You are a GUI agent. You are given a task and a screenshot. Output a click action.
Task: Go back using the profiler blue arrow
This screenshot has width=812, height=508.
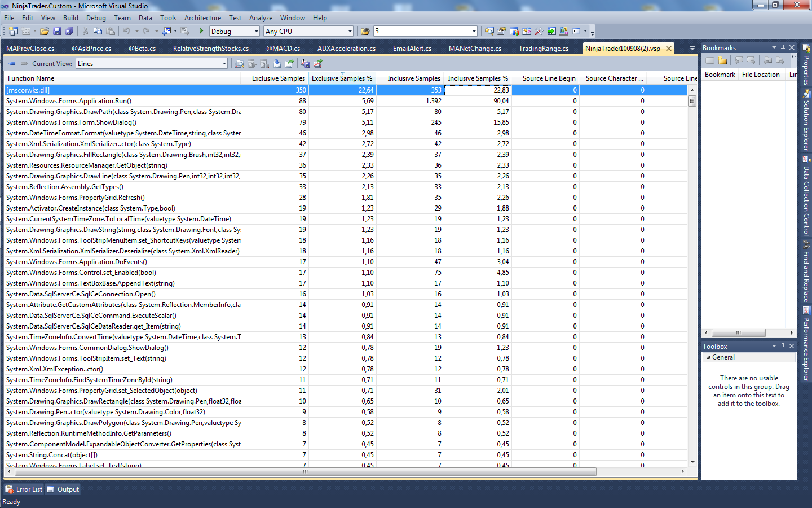(x=12, y=64)
